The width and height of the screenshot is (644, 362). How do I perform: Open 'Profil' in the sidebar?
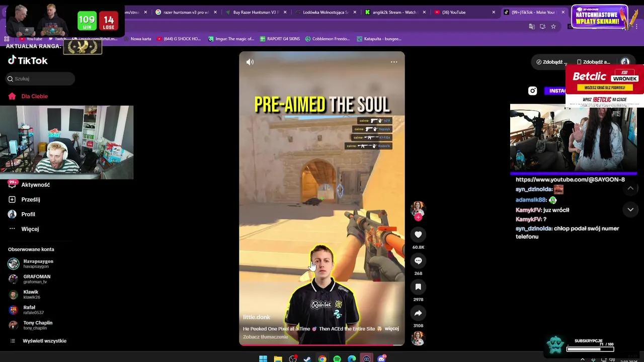pos(22,214)
